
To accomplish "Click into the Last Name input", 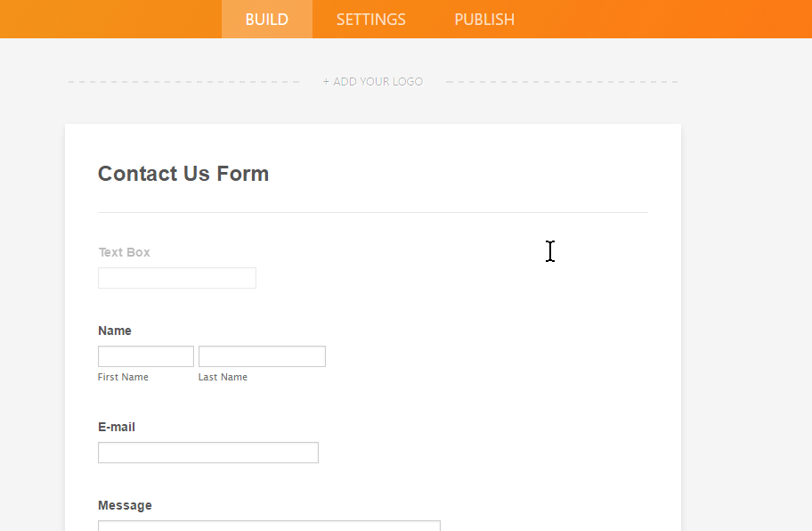I will [262, 356].
